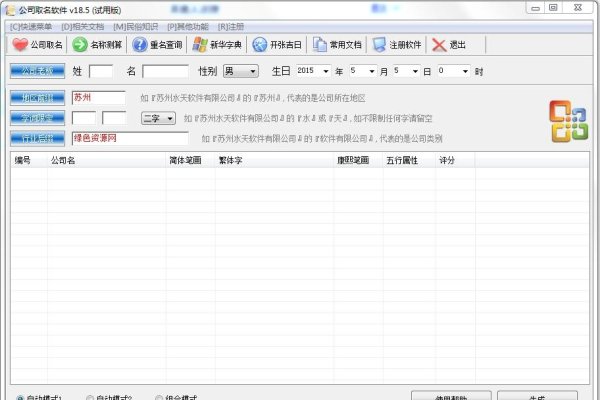Expand the hour dropdown before 时
600x400 pixels.
(465, 71)
